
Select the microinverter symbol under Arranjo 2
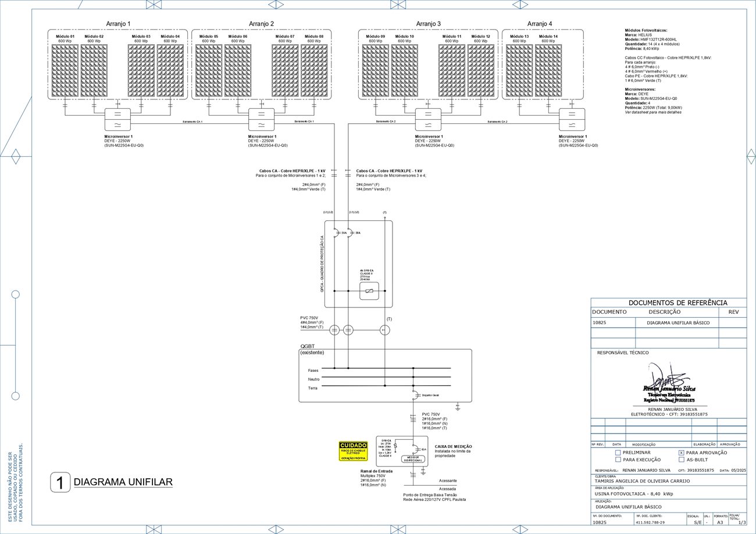[x=261, y=120]
